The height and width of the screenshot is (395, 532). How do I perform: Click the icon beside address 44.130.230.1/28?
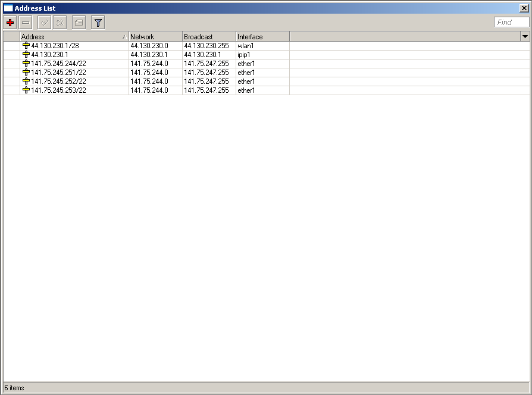point(26,46)
